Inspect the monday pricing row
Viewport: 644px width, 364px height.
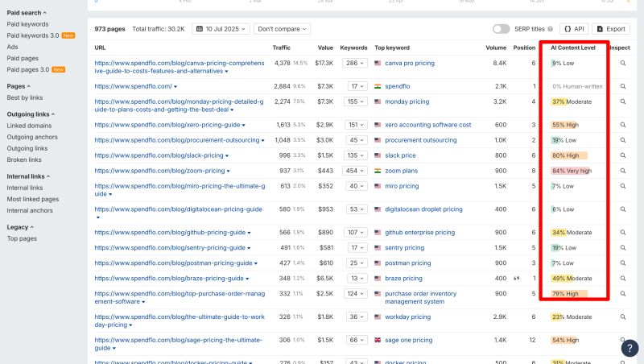point(622,101)
